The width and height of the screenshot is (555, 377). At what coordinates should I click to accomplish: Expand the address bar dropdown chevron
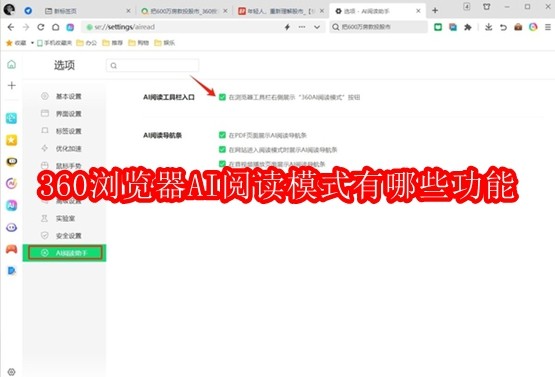317,27
